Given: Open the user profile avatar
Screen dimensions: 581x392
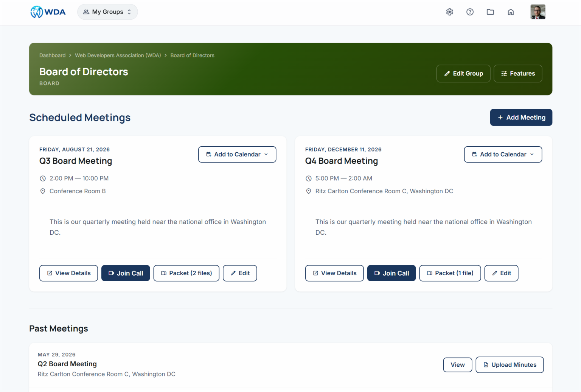Looking at the screenshot, I should (x=538, y=12).
